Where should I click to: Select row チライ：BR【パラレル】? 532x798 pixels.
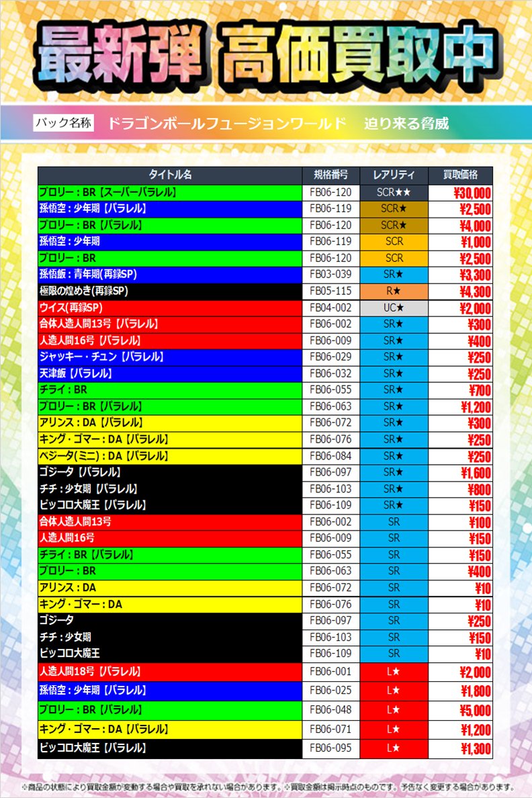265,555
